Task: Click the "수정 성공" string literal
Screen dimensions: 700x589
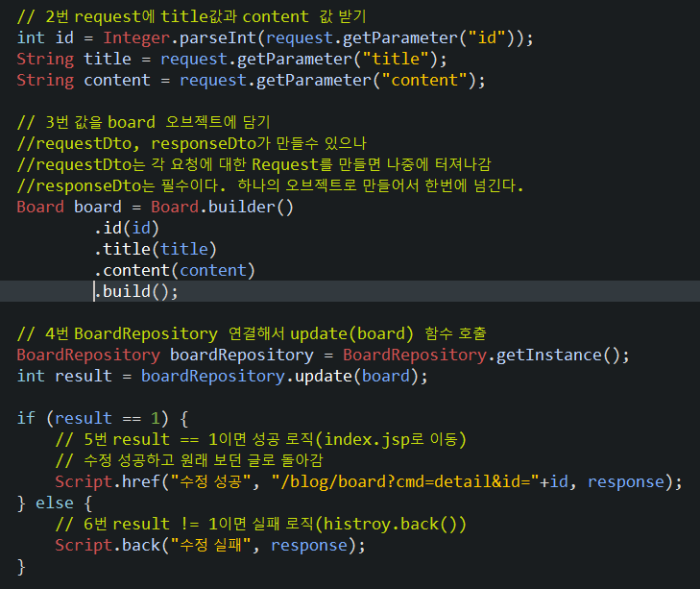Action: click(211, 481)
